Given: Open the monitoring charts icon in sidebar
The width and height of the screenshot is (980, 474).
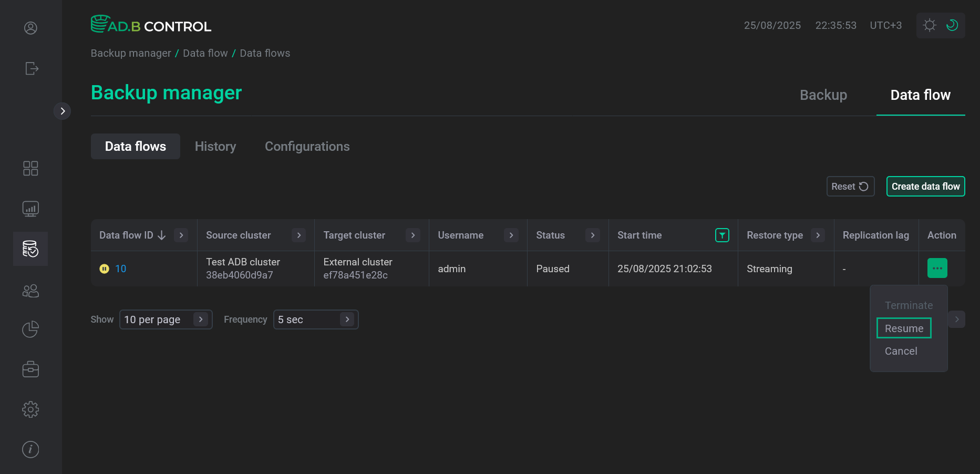Looking at the screenshot, I should pyautogui.click(x=30, y=208).
